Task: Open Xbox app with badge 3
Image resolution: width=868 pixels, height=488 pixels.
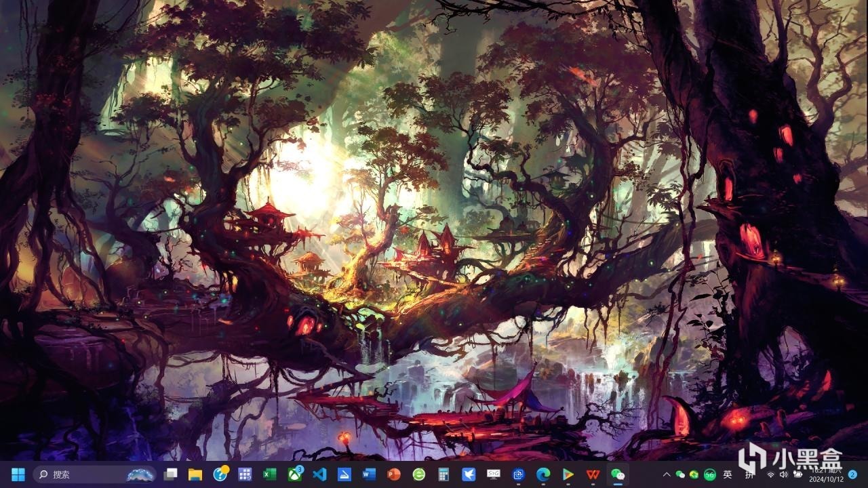Action: (295, 474)
